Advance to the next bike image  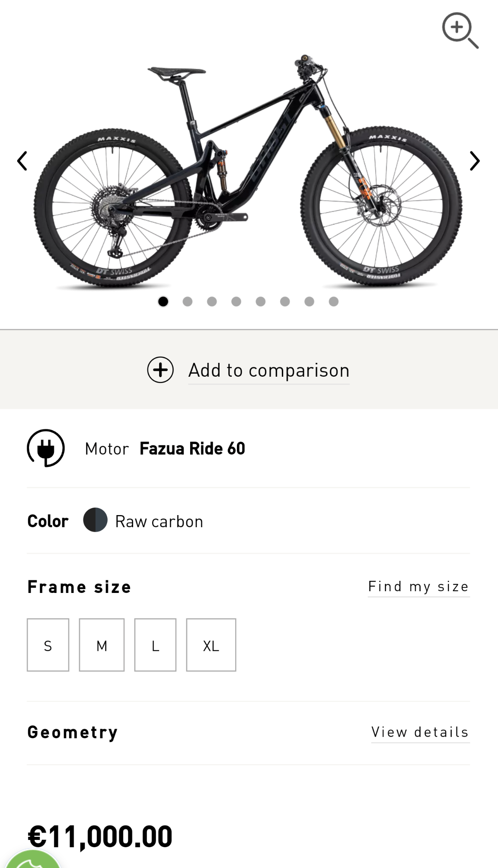pyautogui.click(x=475, y=161)
